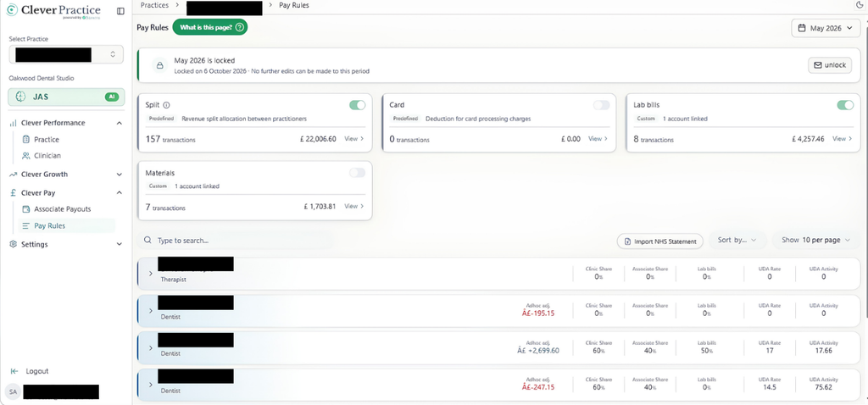Click the AI badge on JAS
The image size is (868, 405).
click(x=112, y=97)
